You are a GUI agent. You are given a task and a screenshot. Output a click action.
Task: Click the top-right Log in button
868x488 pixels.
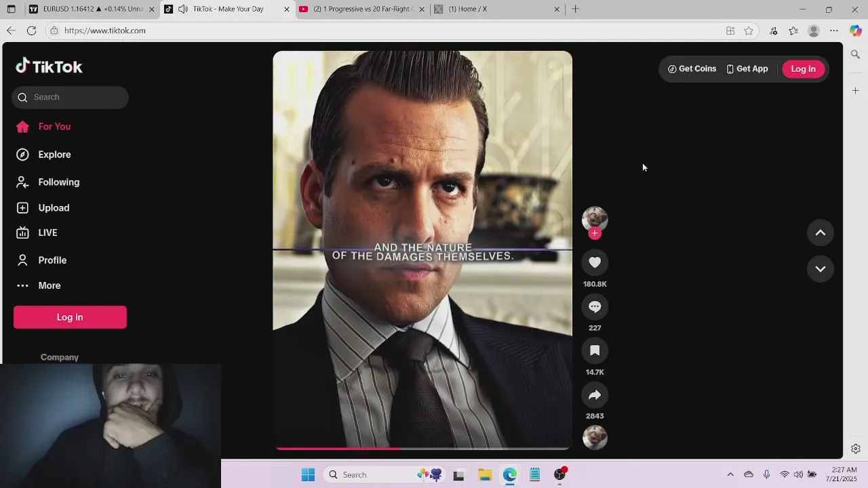pyautogui.click(x=803, y=69)
